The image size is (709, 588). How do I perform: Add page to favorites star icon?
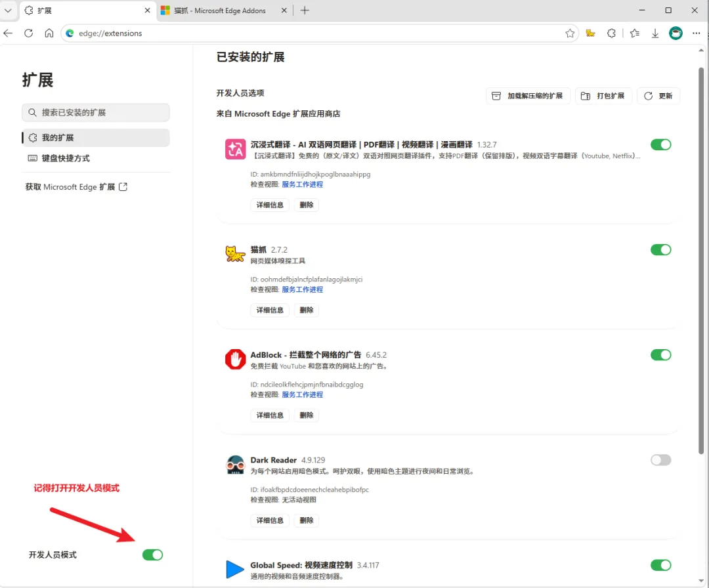tap(570, 33)
